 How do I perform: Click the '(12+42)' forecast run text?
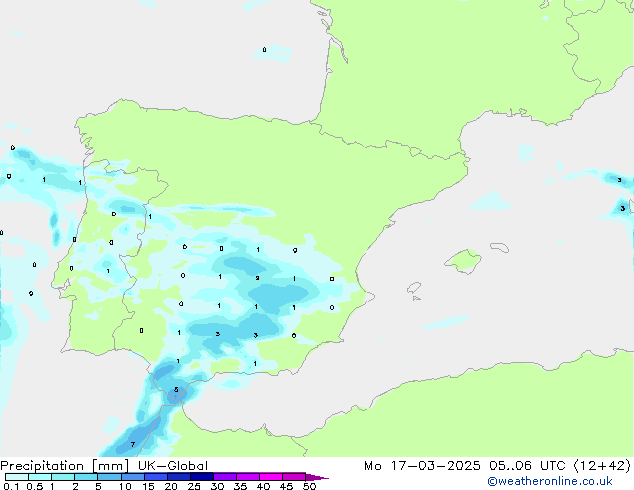pos(602,466)
